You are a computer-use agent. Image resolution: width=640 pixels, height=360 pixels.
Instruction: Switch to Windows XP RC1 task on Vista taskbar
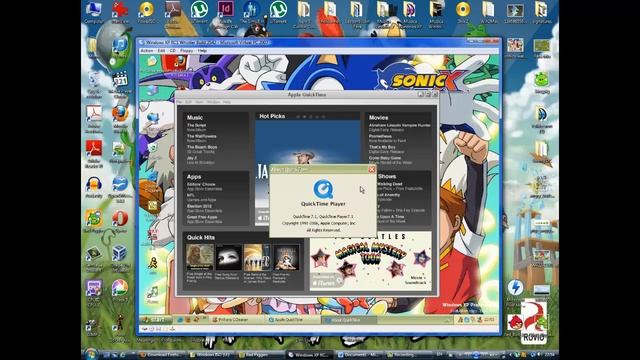[310, 355]
